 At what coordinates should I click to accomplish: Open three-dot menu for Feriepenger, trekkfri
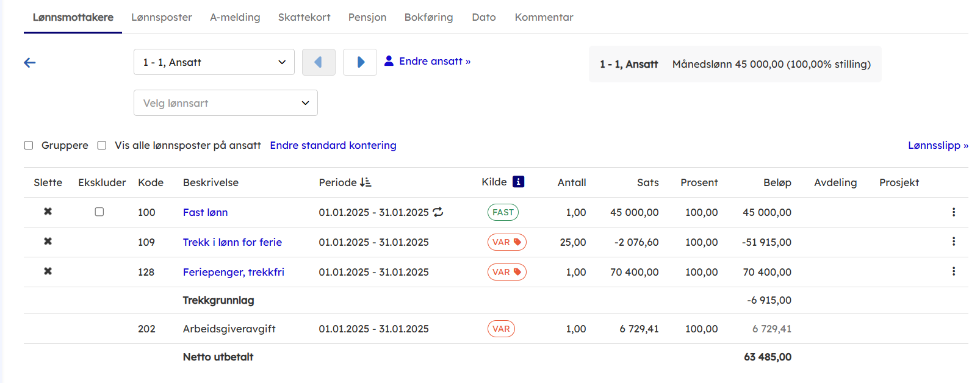953,271
